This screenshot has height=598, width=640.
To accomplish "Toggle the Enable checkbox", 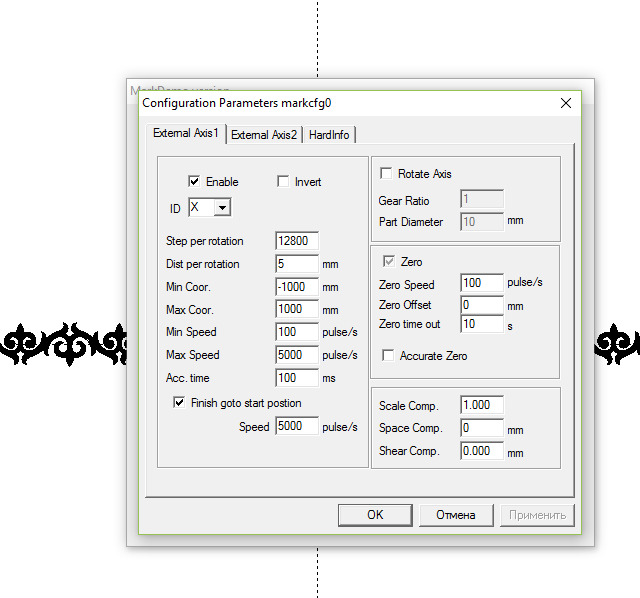I will click(x=194, y=182).
